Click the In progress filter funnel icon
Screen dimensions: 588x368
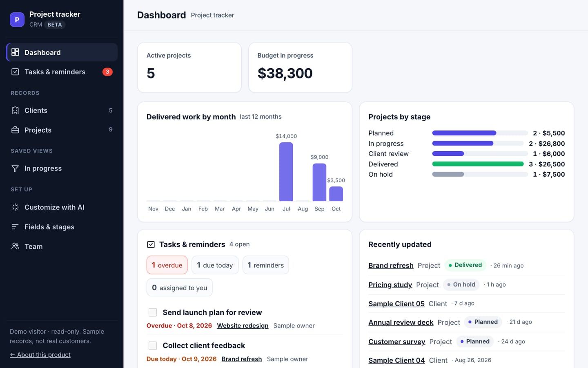tap(15, 168)
